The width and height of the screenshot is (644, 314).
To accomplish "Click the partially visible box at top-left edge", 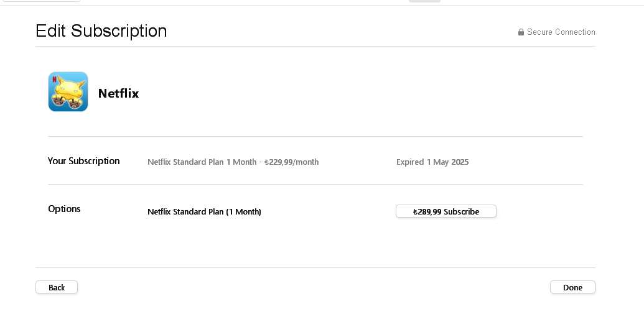I will pyautogui.click(x=40, y=1).
